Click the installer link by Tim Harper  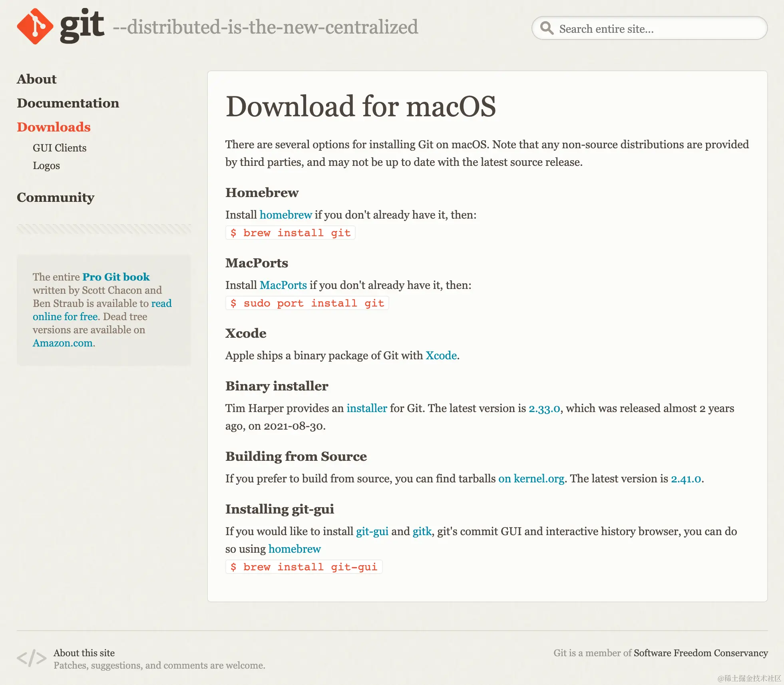(x=366, y=408)
